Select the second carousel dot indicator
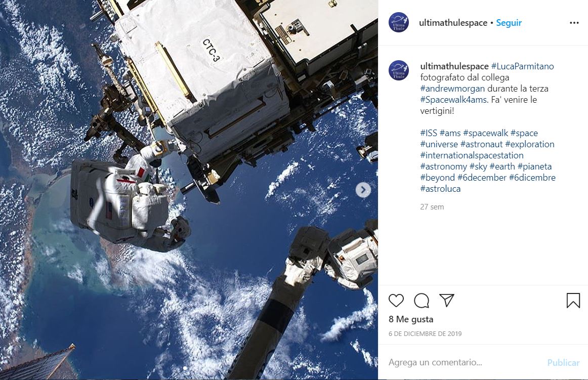Viewport: 588px width, 380px height. 190,368
